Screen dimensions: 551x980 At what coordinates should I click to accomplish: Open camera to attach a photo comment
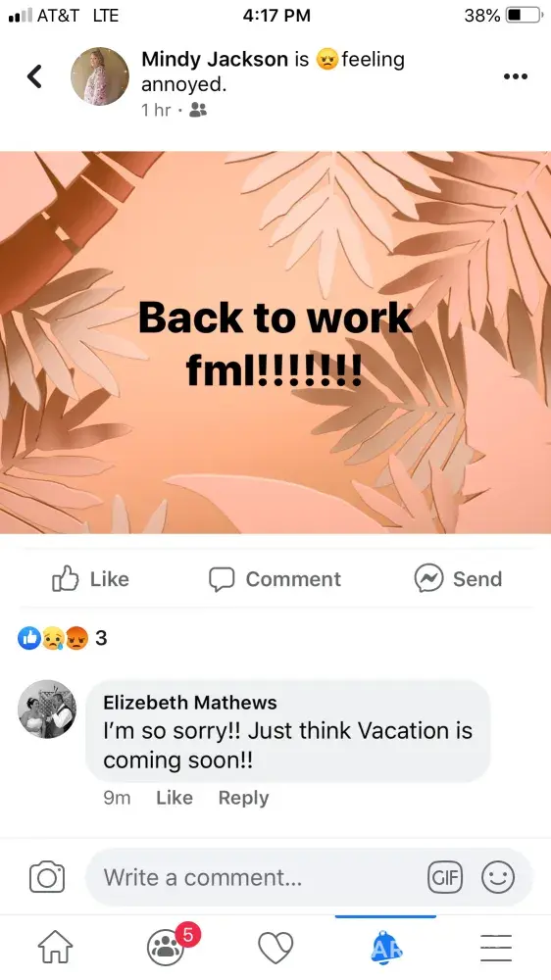point(47,877)
